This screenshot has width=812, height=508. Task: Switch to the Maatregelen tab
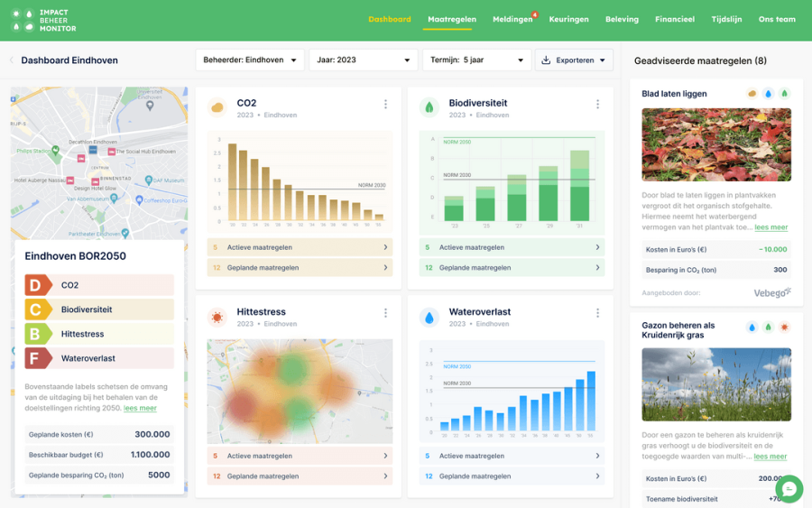(x=451, y=19)
